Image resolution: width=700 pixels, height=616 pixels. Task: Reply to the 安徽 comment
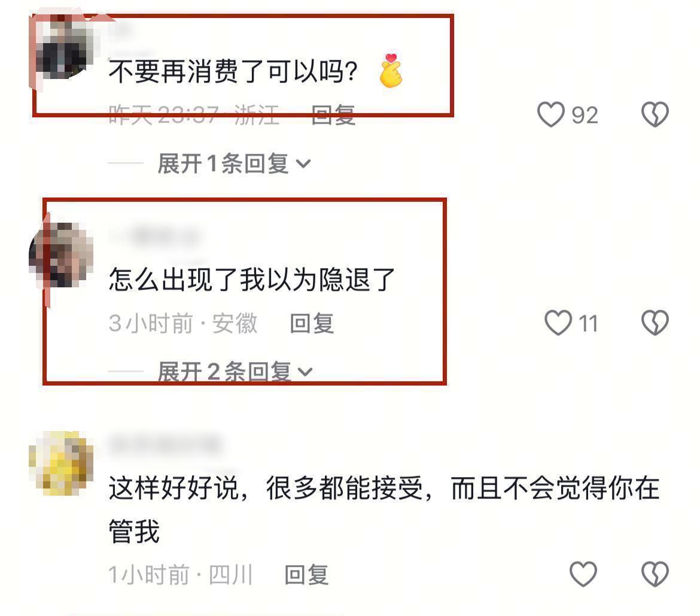click(312, 323)
